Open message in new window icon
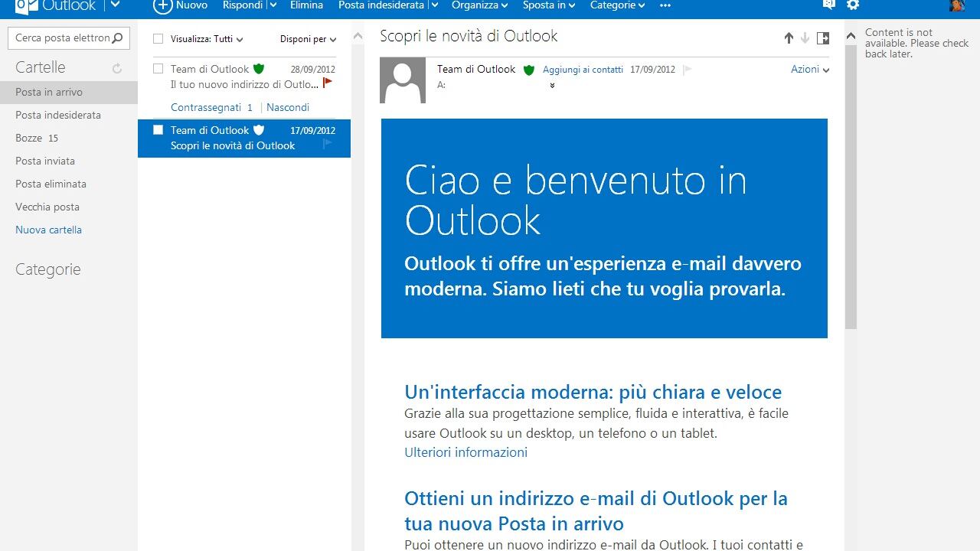This screenshot has height=551, width=980. pyautogui.click(x=823, y=38)
